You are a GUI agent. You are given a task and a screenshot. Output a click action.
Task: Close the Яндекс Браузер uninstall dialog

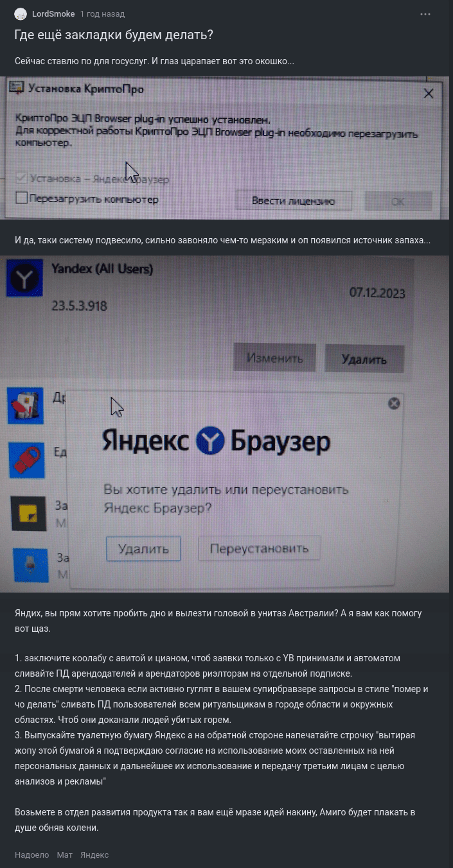point(395,403)
